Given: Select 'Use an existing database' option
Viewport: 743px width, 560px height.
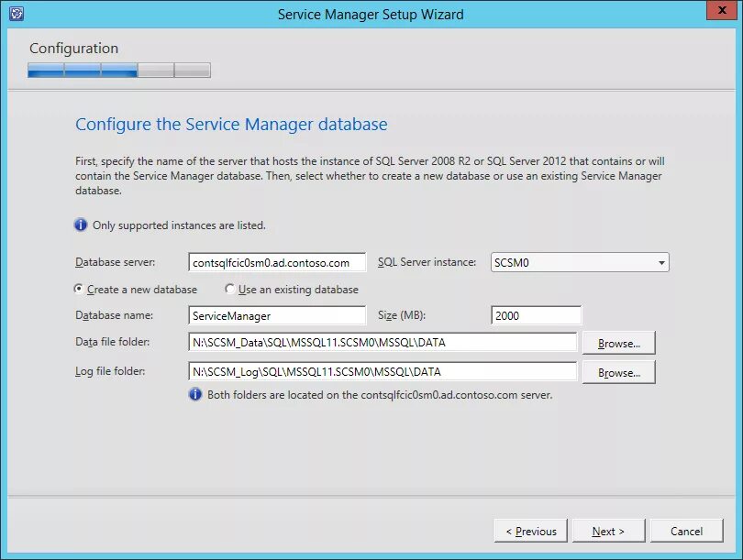Looking at the screenshot, I should (230, 290).
